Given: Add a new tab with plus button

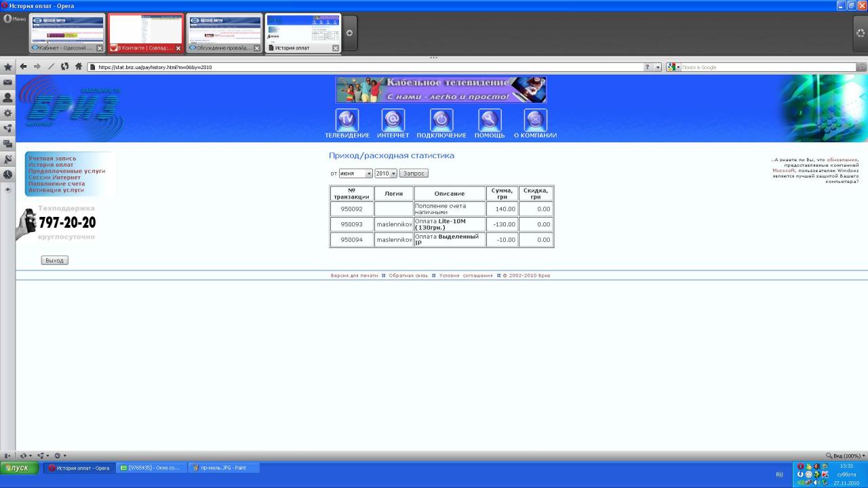Looking at the screenshot, I should point(349,33).
